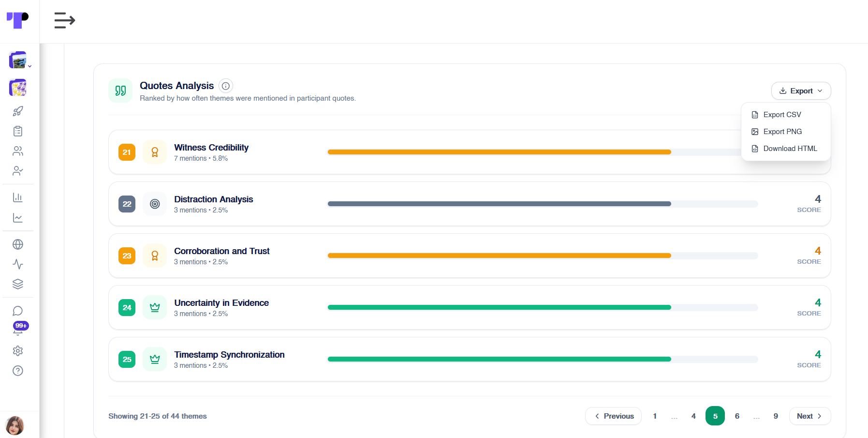Open the globe icon in sidebar
Image resolution: width=868 pixels, height=438 pixels.
tap(18, 244)
